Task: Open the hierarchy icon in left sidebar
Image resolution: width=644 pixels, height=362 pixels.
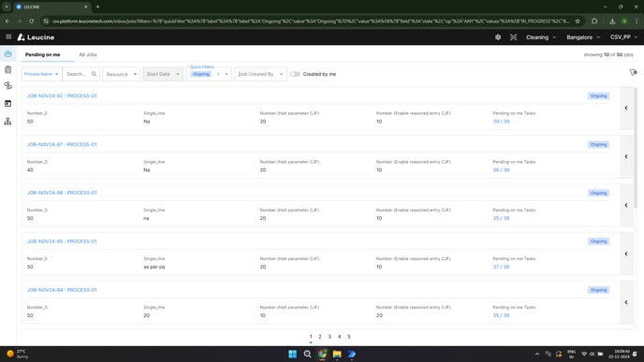Action: coord(7,121)
